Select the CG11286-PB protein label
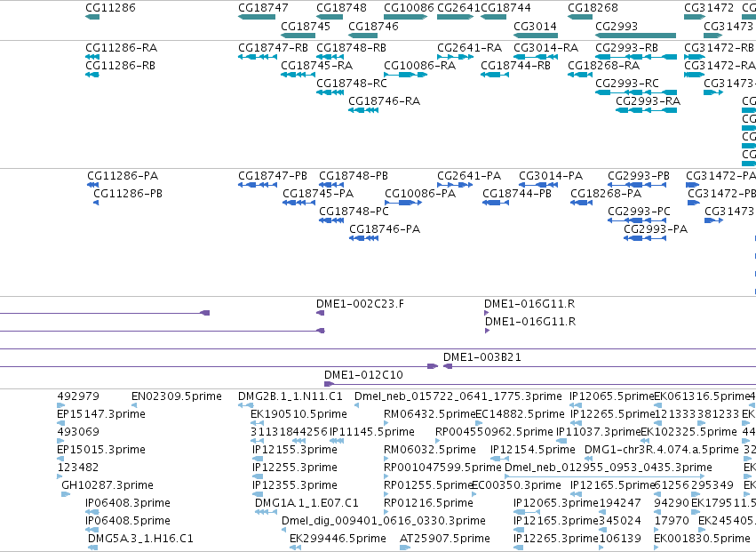 click(128, 194)
